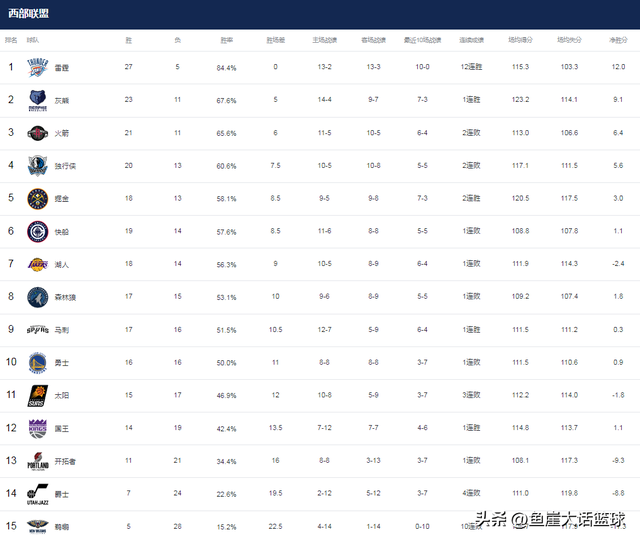Viewport: 640px width, 542px height.
Task: Select the 7-12 home record cell
Action: [324, 428]
